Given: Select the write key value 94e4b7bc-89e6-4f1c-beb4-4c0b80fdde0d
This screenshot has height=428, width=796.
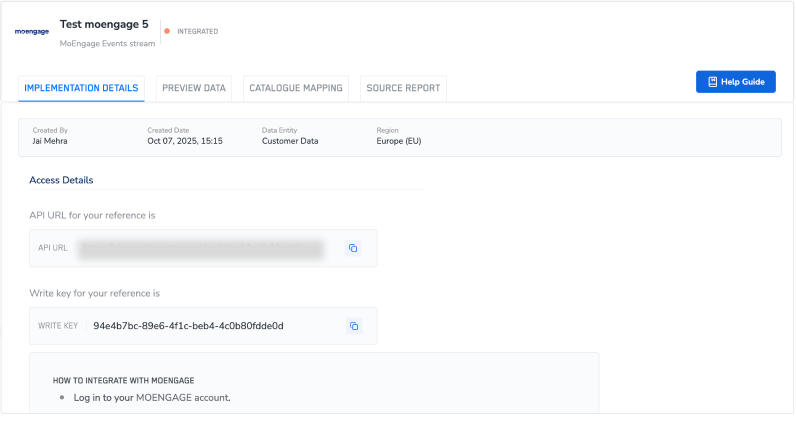Looking at the screenshot, I should pos(188,326).
